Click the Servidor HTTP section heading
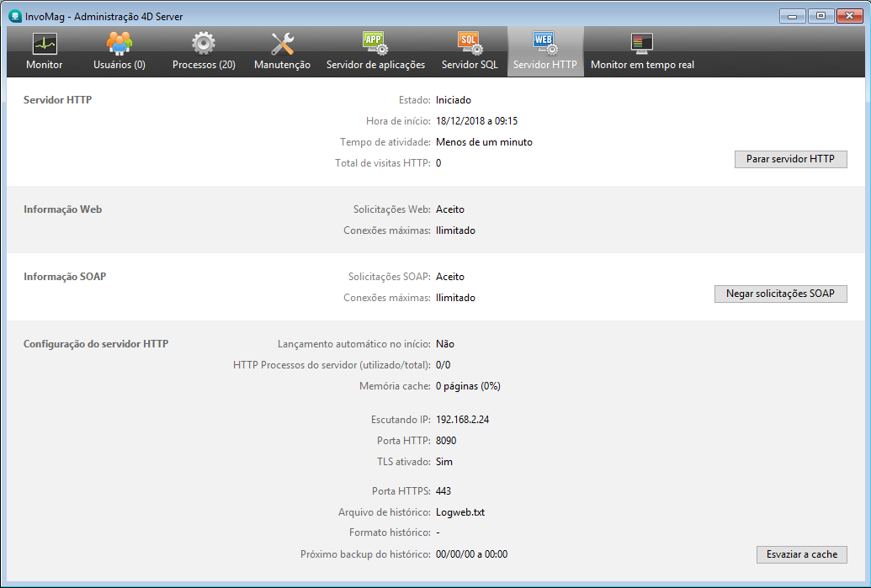The height and width of the screenshot is (588, 871). 58,100
